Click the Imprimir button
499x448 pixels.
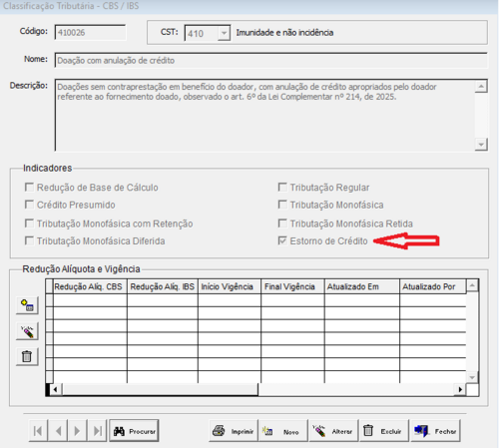234,431
